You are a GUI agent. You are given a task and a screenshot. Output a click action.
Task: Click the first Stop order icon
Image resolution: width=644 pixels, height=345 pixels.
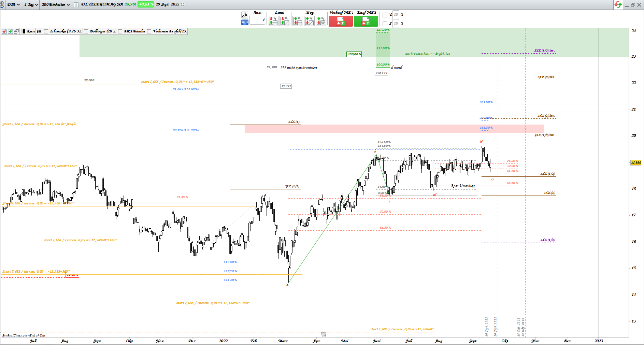click(298, 21)
